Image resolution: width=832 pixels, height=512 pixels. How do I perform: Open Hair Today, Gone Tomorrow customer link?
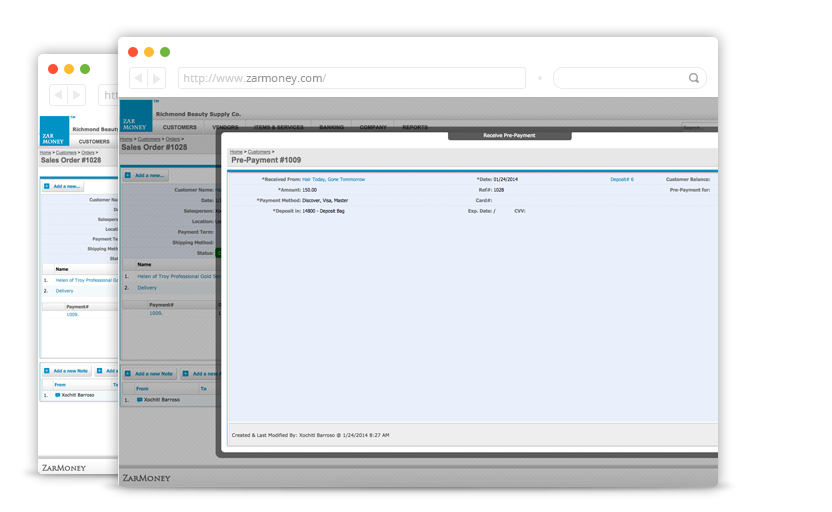click(334, 179)
